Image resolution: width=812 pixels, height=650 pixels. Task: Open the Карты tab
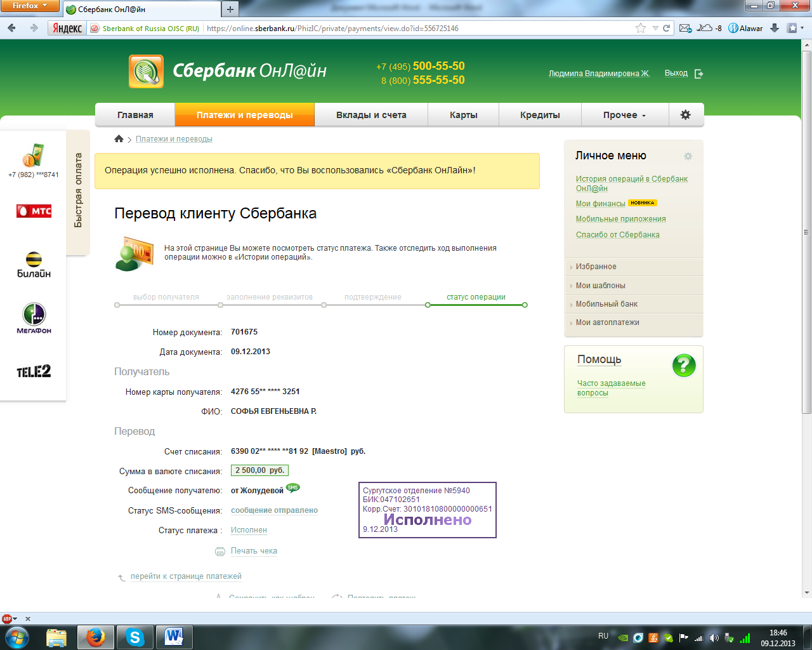[x=464, y=115]
